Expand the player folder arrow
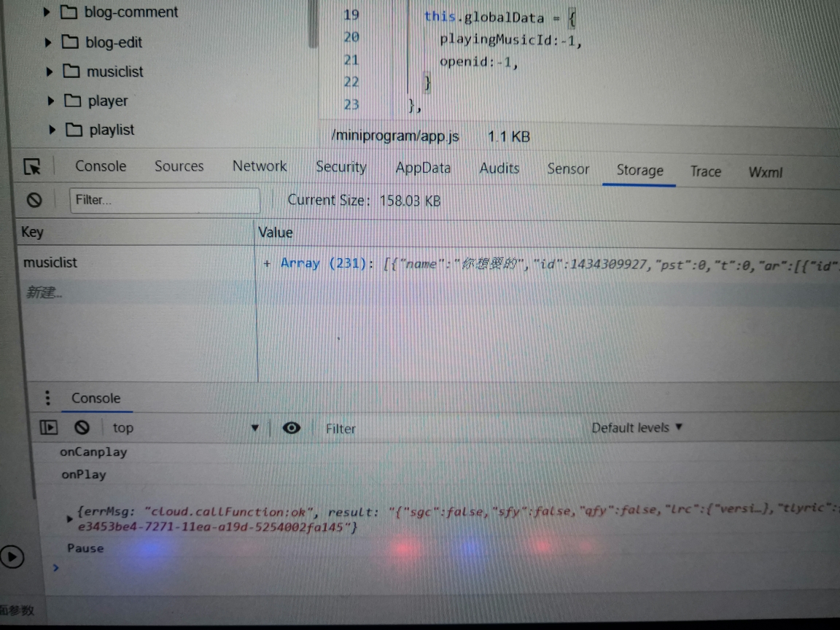This screenshot has height=630, width=840. point(51,100)
